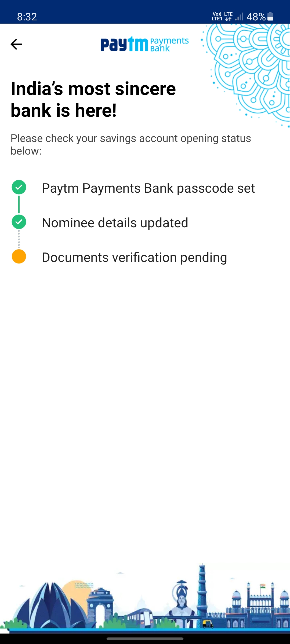Tap the 48% battery percentage

pyautogui.click(x=256, y=17)
